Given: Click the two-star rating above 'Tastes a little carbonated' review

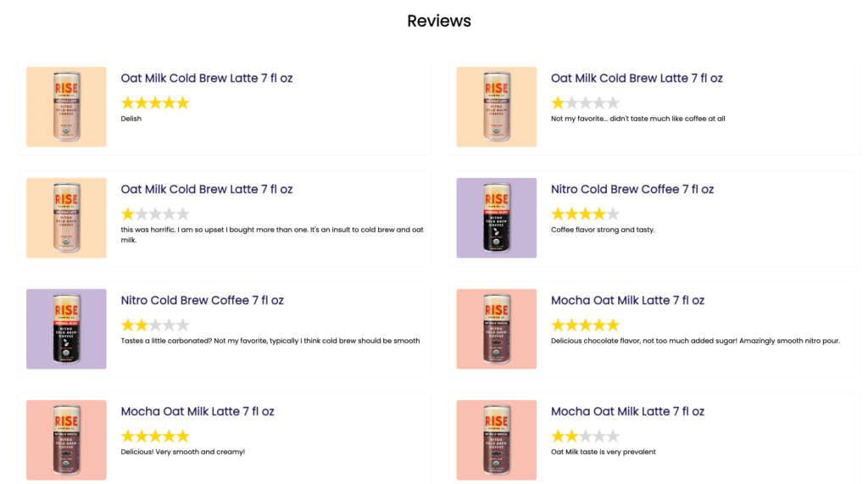Looking at the screenshot, I should pos(155,325).
